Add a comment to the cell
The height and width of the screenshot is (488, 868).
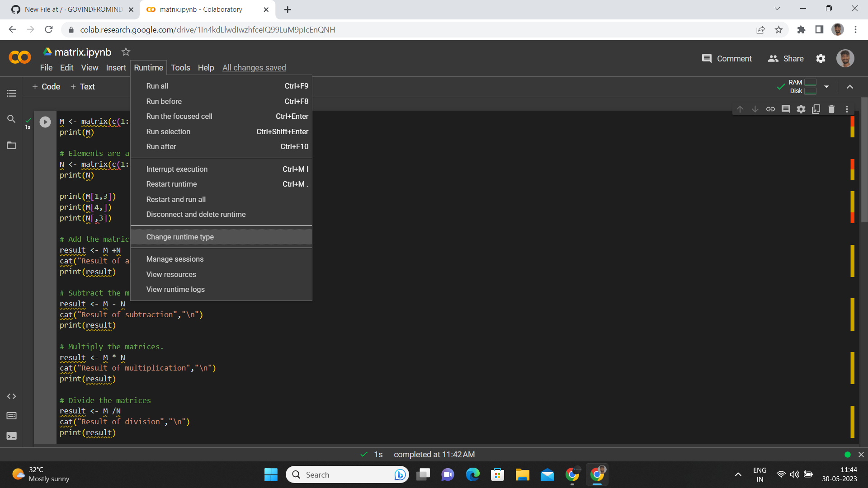click(786, 109)
